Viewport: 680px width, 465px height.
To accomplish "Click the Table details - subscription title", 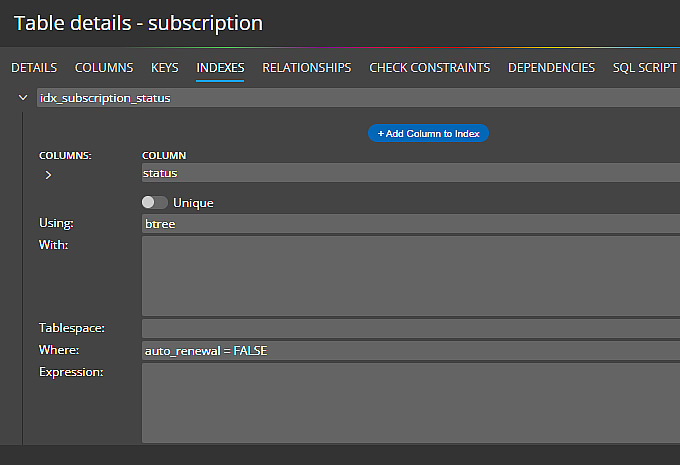I will tap(138, 22).
